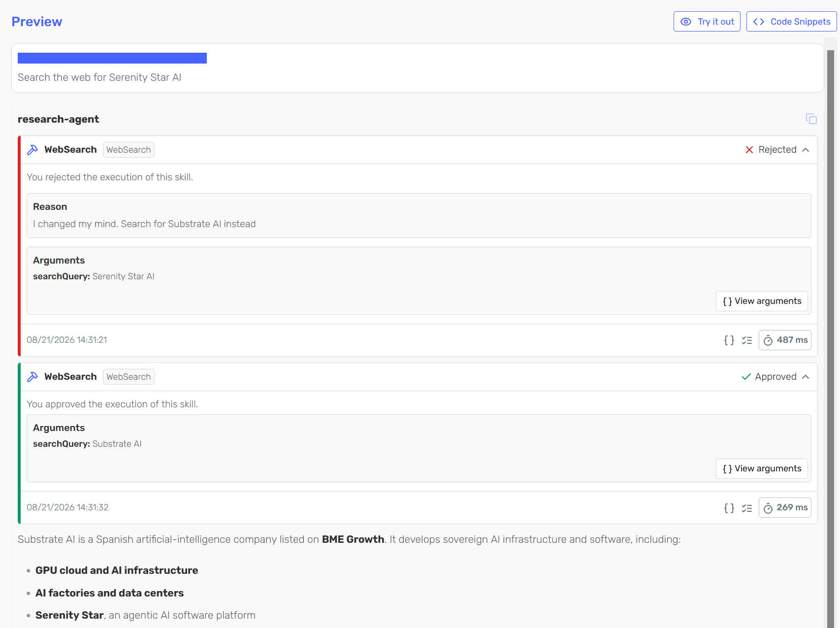
Task: Click 'searchQuery: Serenity Star AI' argument
Action: (x=94, y=276)
